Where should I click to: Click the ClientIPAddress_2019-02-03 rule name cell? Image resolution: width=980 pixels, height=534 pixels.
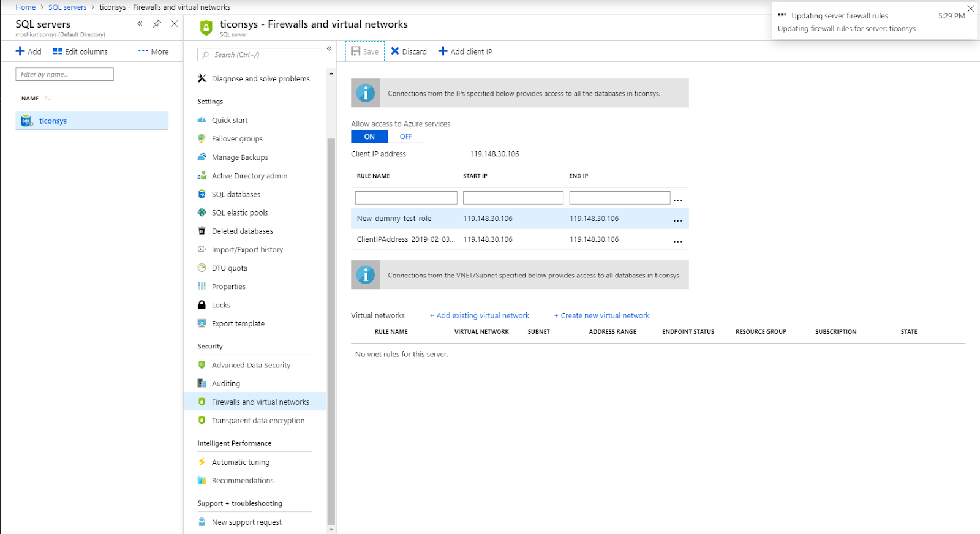pyautogui.click(x=406, y=239)
